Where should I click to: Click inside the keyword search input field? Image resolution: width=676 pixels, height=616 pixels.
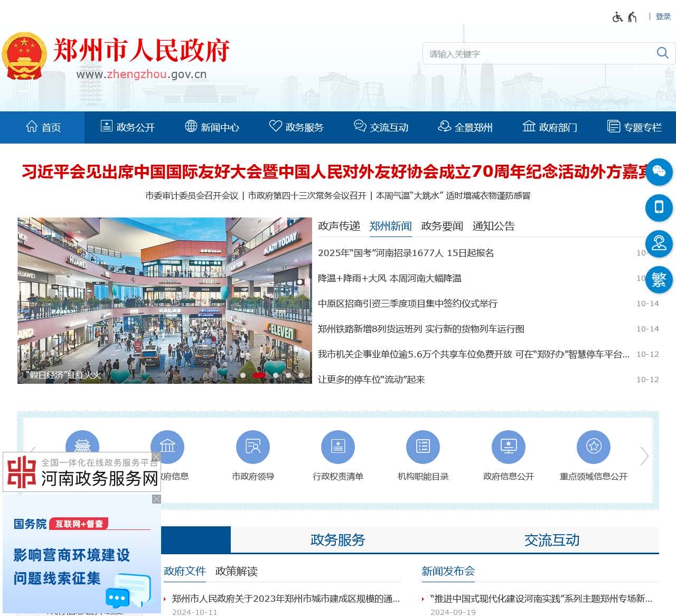click(528, 53)
